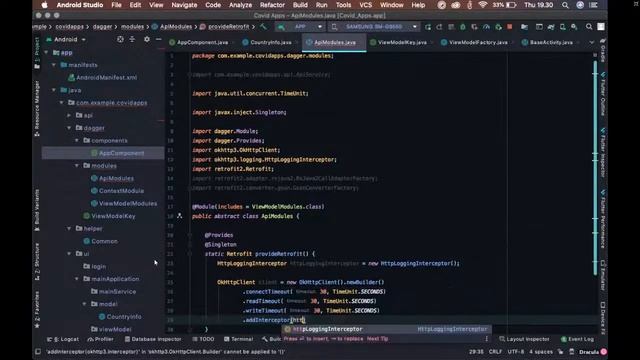Click the gutter icon beside class ApiModules
640x360 pixels.
pos(180,216)
